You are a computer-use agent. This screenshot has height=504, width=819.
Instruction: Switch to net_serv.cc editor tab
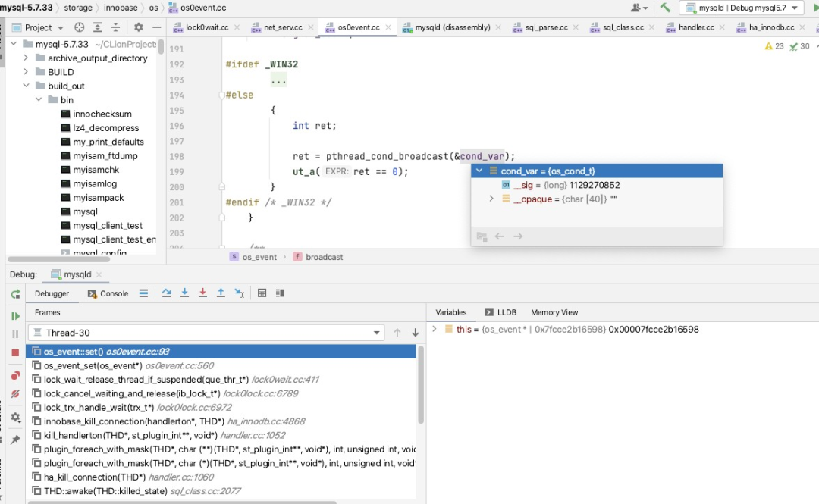pyautogui.click(x=283, y=27)
